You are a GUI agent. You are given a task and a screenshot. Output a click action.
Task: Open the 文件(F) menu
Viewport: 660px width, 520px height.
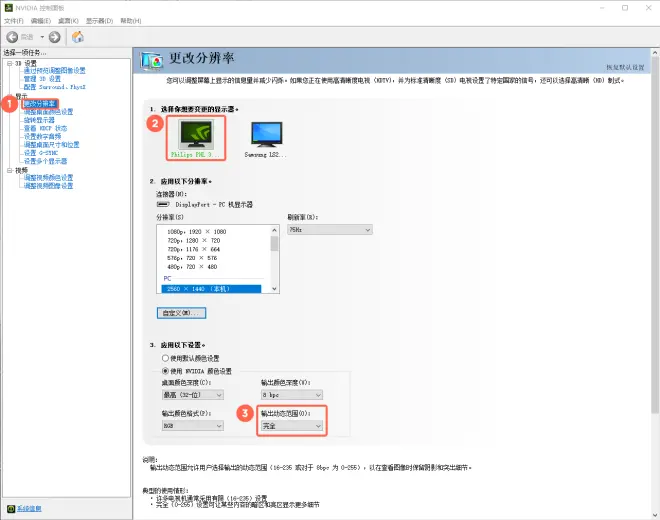click(x=14, y=21)
